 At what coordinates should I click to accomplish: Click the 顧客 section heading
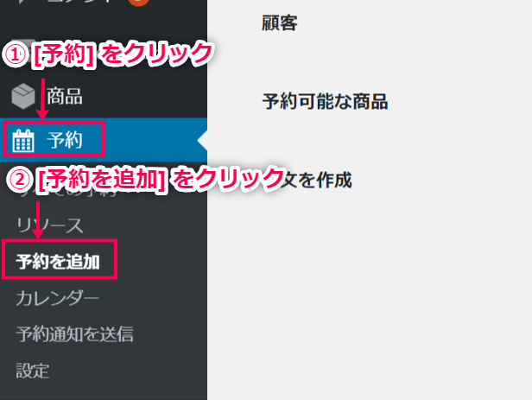(x=280, y=23)
